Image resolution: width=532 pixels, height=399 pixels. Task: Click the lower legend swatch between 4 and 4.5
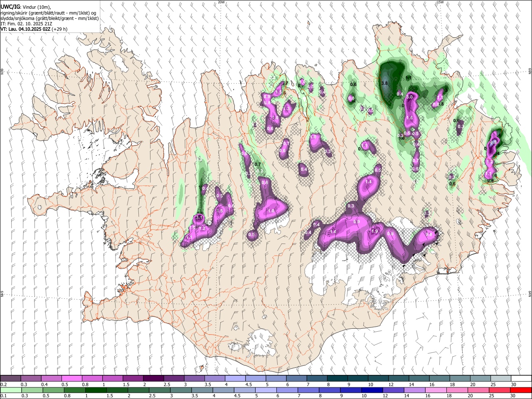point(223,390)
